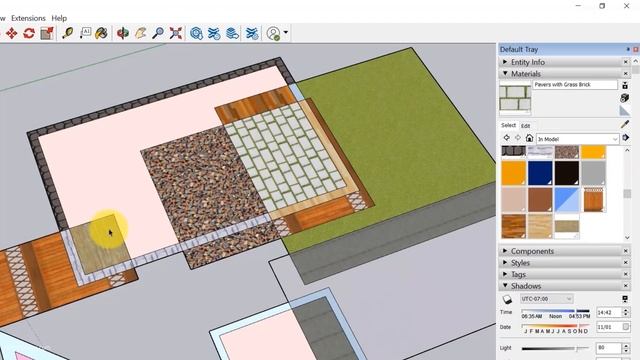Pick the Sample Paint eyedropper

coord(624,125)
